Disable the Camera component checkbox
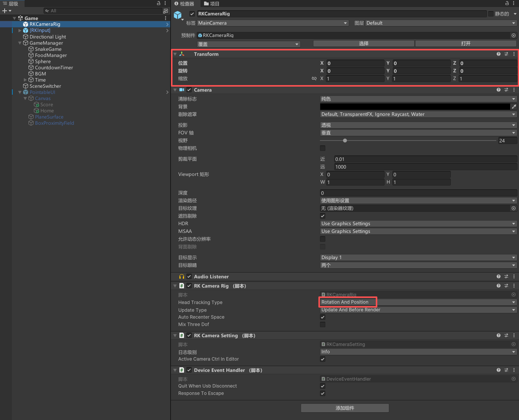 point(189,90)
